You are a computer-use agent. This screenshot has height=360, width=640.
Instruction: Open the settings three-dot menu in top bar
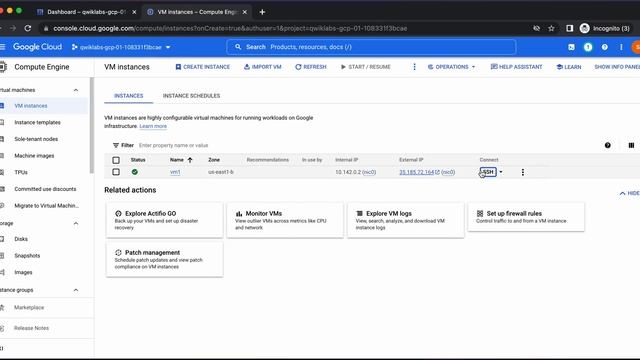621,47
